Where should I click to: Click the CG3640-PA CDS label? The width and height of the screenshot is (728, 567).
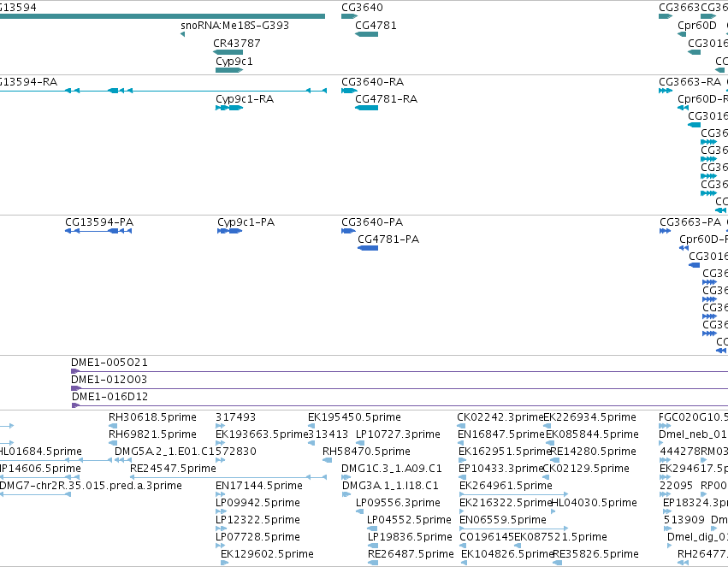(x=372, y=222)
